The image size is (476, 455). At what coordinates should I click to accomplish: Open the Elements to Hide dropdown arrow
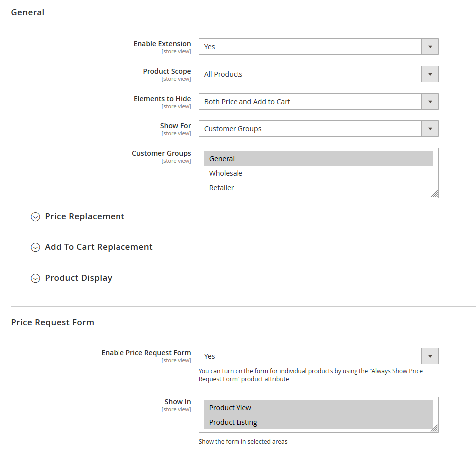430,101
